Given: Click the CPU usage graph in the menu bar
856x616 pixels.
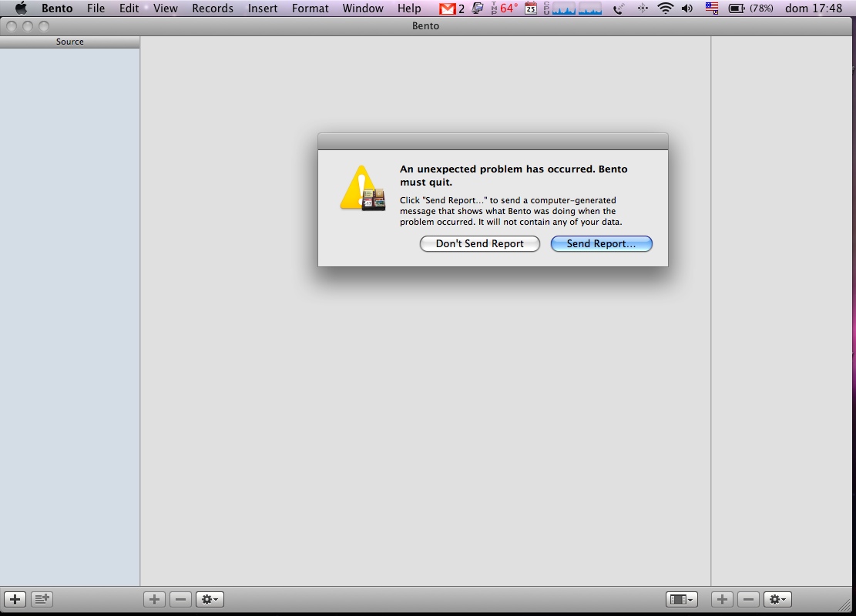Looking at the screenshot, I should [x=572, y=8].
